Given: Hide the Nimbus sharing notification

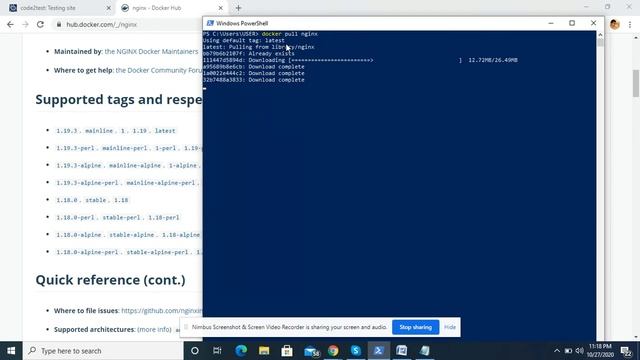Looking at the screenshot, I should coord(450,327).
